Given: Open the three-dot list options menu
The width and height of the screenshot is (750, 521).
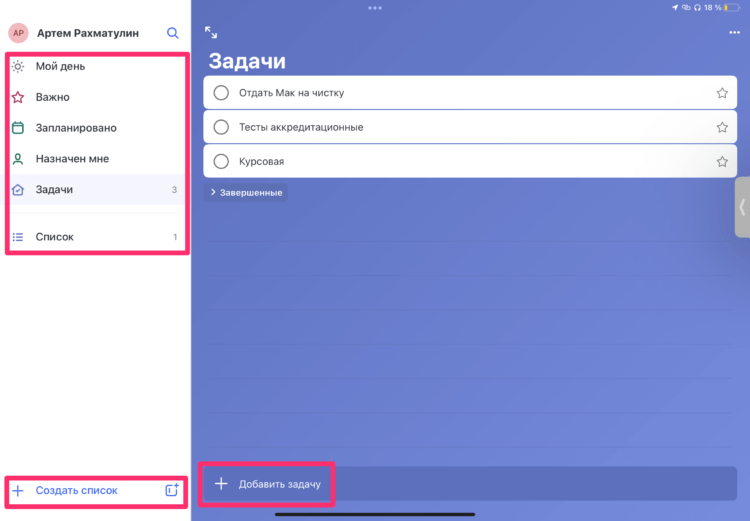Looking at the screenshot, I should click(x=734, y=33).
